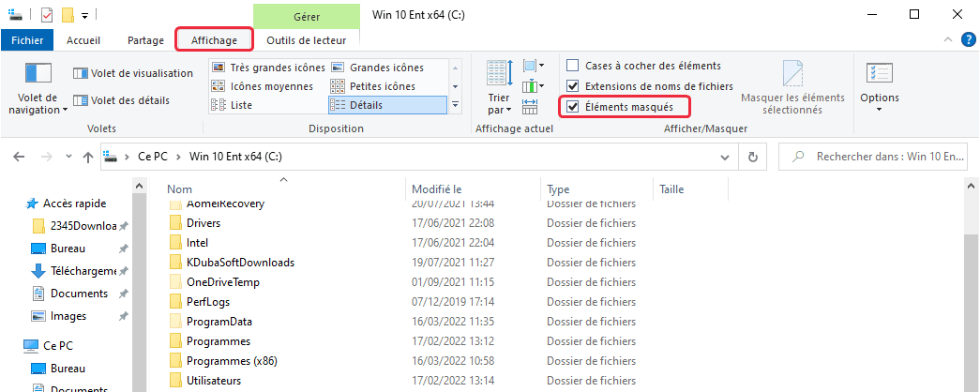Collapse the ribbon with the chevron
Viewport: 980px width, 392px height.
tap(947, 40)
